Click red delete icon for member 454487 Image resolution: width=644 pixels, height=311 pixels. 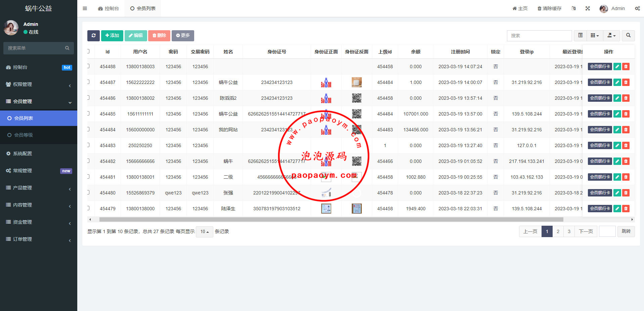(x=626, y=82)
